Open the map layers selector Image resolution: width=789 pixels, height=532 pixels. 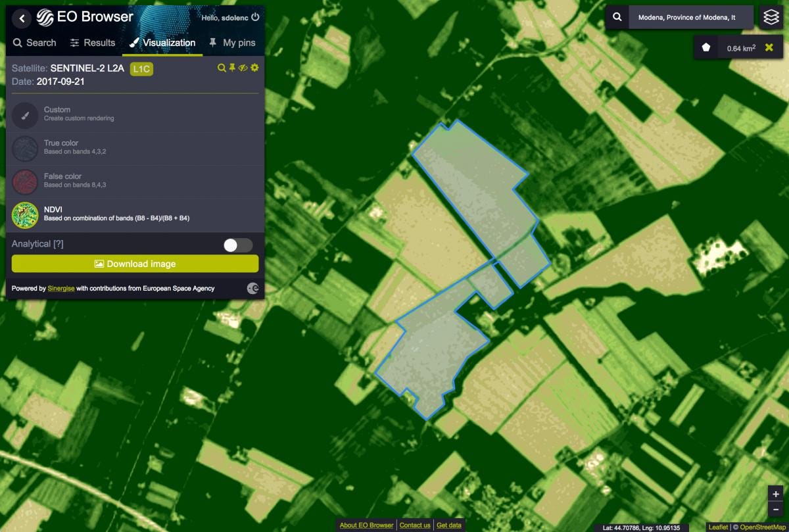(x=771, y=17)
